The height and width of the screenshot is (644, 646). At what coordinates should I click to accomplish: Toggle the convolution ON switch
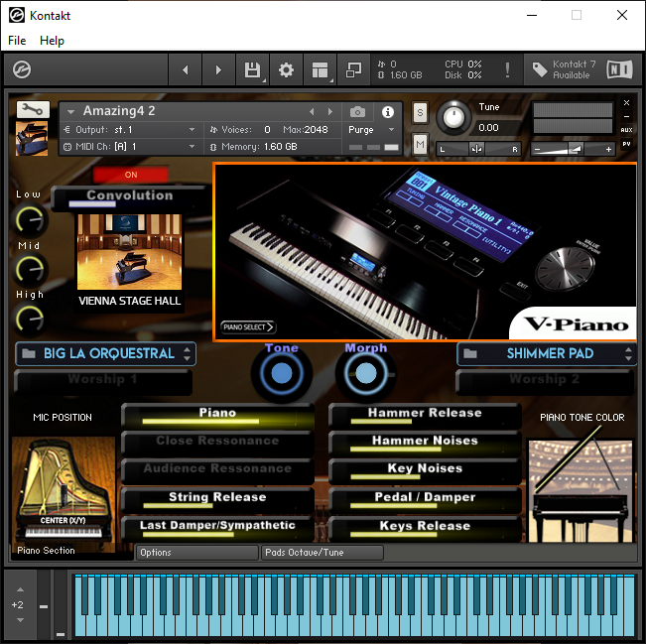click(x=131, y=175)
